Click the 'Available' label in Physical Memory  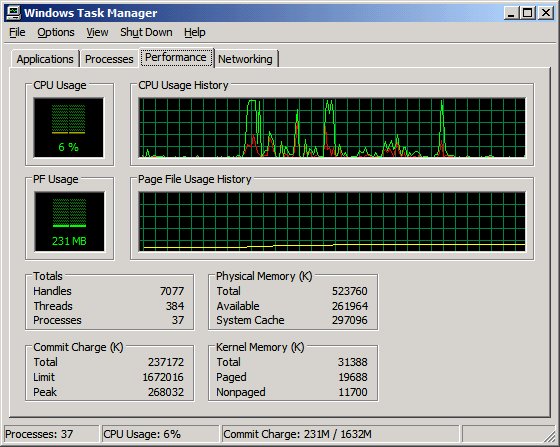click(x=238, y=306)
